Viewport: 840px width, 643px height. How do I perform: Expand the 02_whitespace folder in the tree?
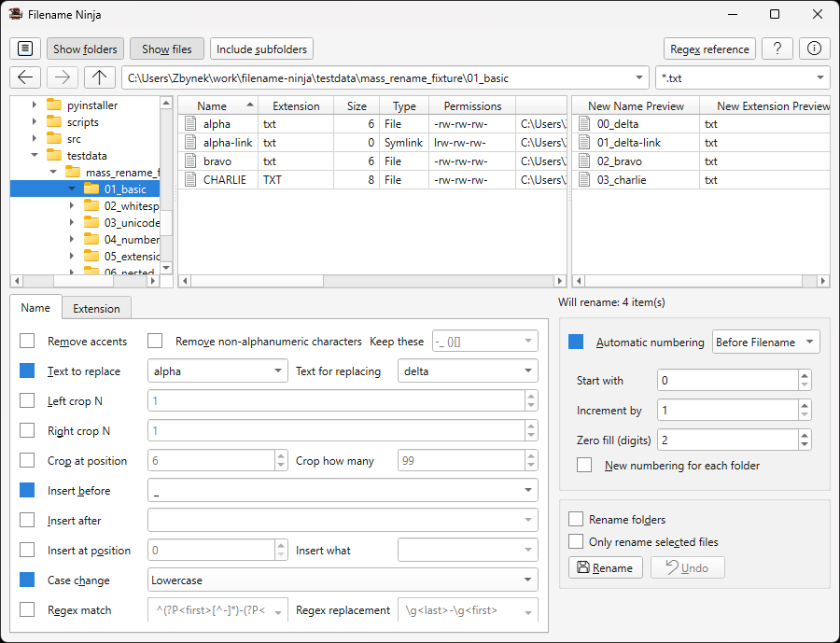coord(72,205)
